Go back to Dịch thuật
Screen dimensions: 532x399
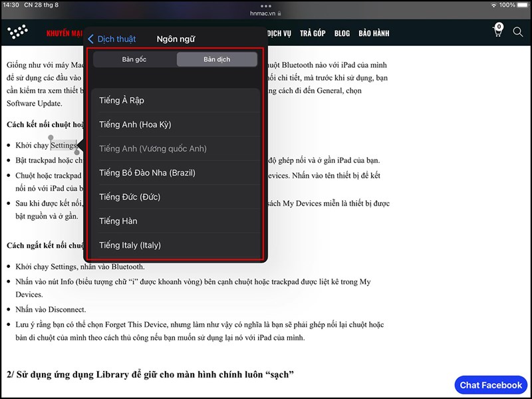[112, 39]
